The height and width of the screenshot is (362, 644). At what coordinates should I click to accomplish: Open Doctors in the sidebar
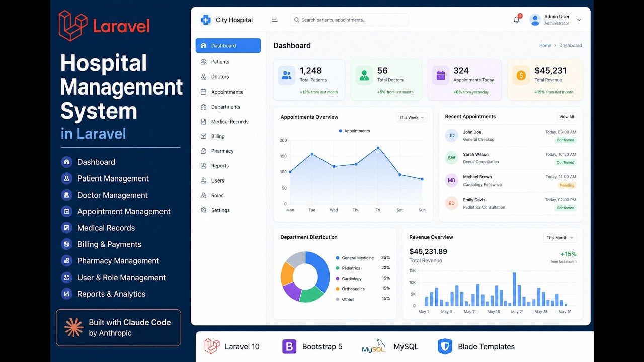[x=228, y=77]
